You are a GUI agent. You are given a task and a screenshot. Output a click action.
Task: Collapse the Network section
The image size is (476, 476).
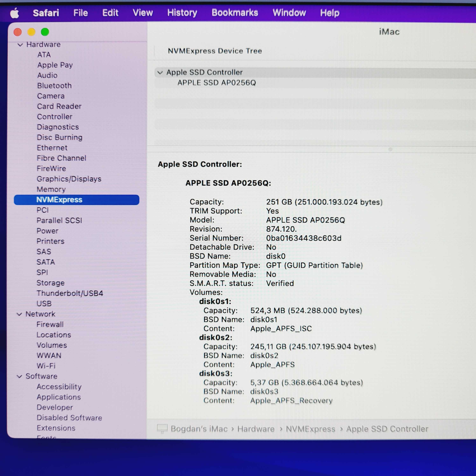pyautogui.click(x=19, y=314)
